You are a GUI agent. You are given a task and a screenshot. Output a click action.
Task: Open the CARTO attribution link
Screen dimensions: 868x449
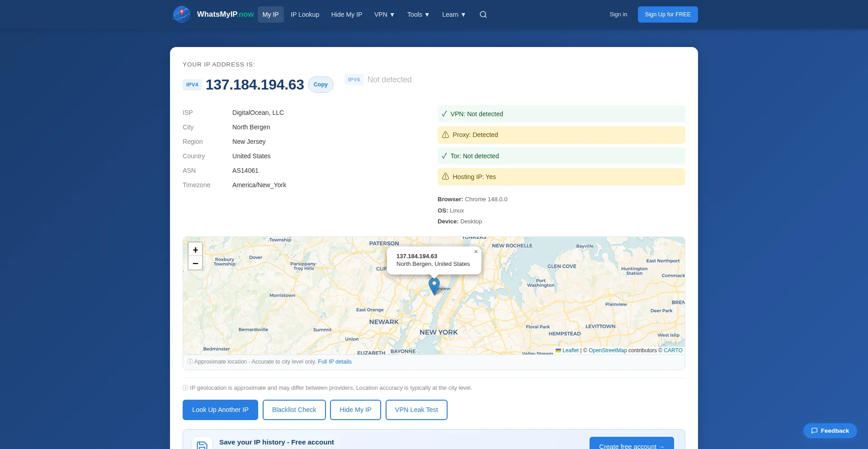click(673, 350)
